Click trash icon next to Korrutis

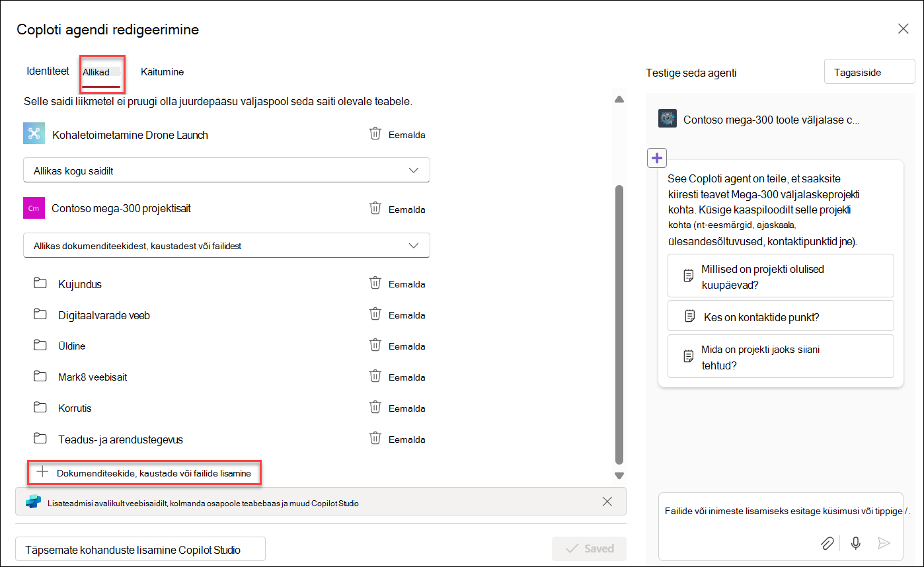375,408
